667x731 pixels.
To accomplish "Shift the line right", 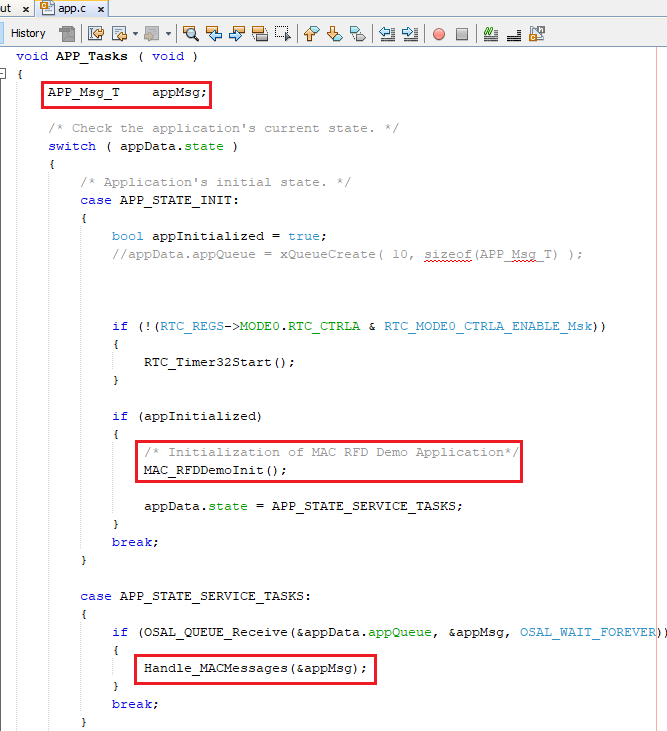I will [410, 33].
